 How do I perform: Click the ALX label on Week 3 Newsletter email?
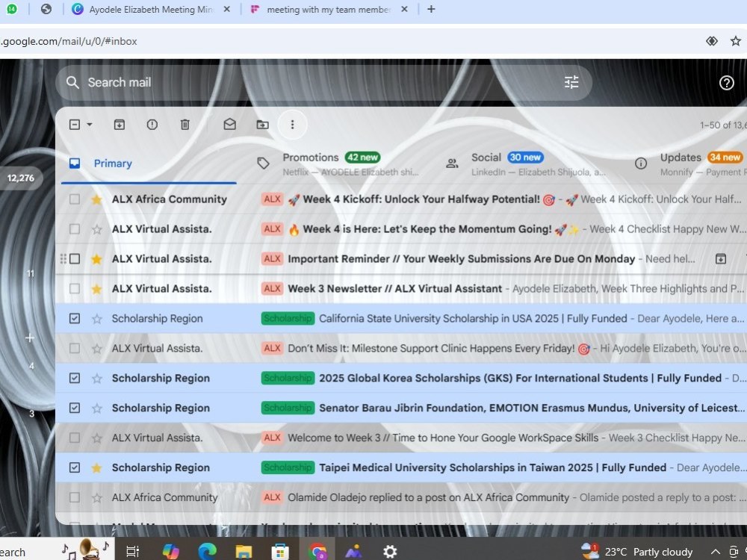point(272,289)
